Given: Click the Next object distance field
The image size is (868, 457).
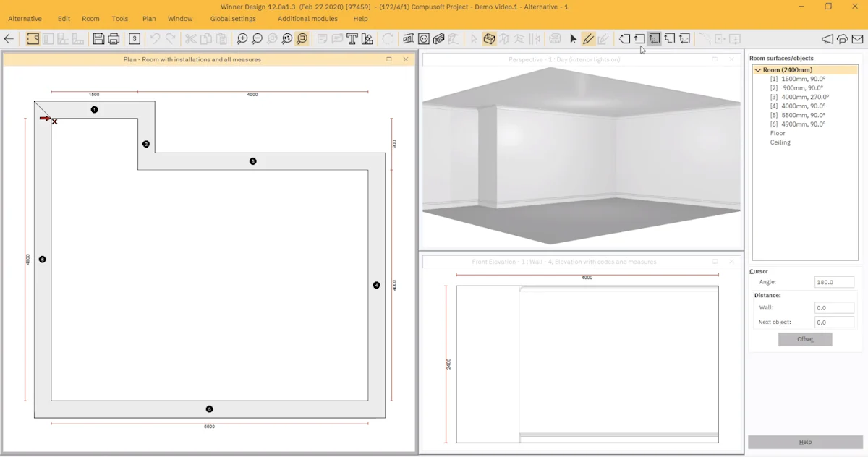Looking at the screenshot, I should (834, 323).
